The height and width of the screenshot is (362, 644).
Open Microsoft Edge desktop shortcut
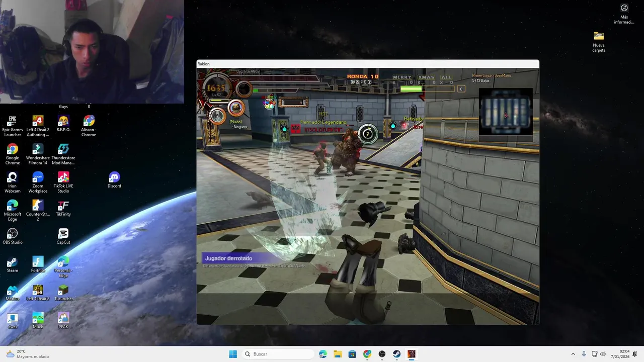(13, 211)
